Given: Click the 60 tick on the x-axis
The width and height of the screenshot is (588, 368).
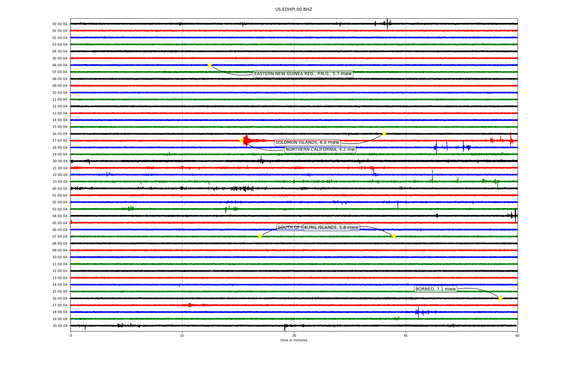Looking at the screenshot, I should [x=517, y=335].
